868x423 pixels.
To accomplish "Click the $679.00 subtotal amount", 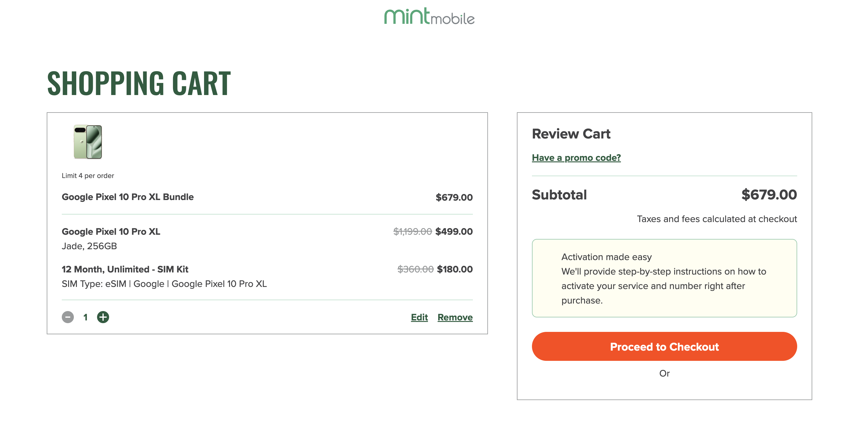I will pos(769,195).
